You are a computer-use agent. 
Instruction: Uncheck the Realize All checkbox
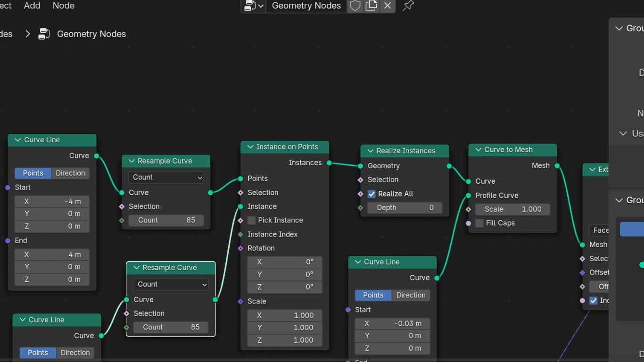pos(372,194)
